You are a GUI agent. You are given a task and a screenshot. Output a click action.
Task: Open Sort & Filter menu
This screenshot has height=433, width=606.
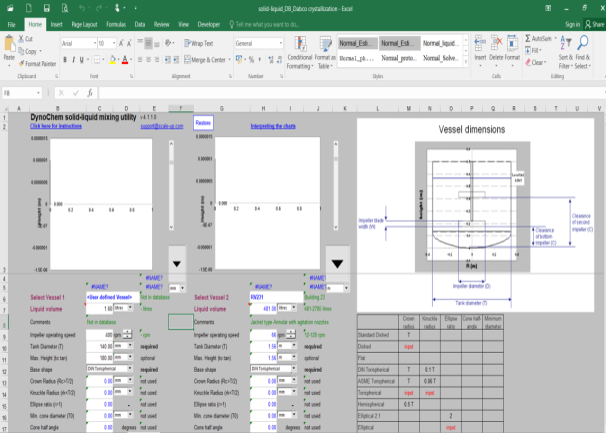pos(565,53)
